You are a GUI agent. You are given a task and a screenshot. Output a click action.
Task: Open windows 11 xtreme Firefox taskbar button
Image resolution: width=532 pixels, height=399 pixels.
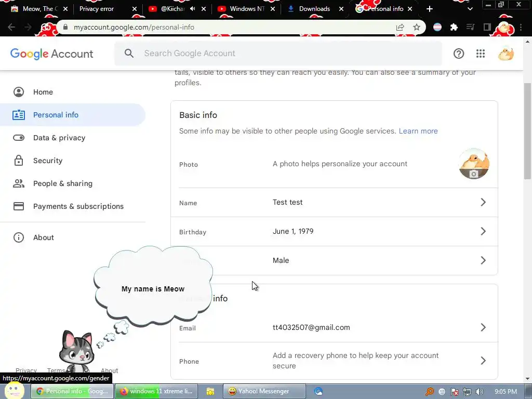pos(157,391)
